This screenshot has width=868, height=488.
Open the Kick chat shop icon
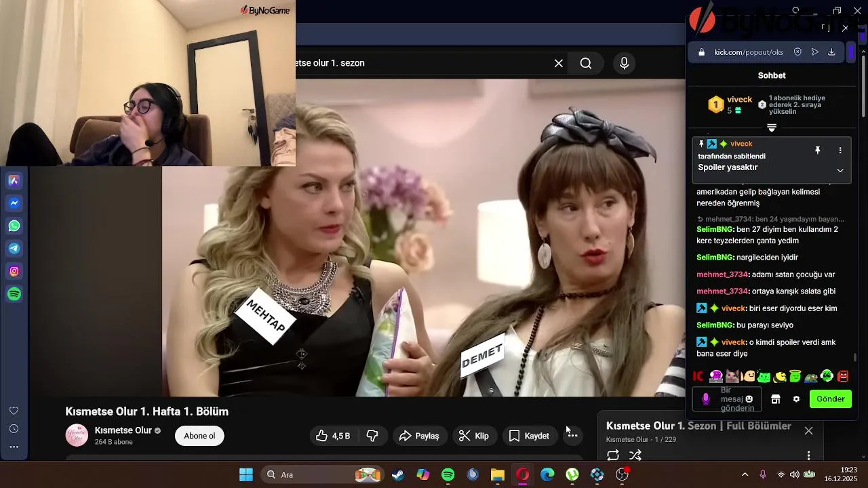pyautogui.click(x=776, y=399)
